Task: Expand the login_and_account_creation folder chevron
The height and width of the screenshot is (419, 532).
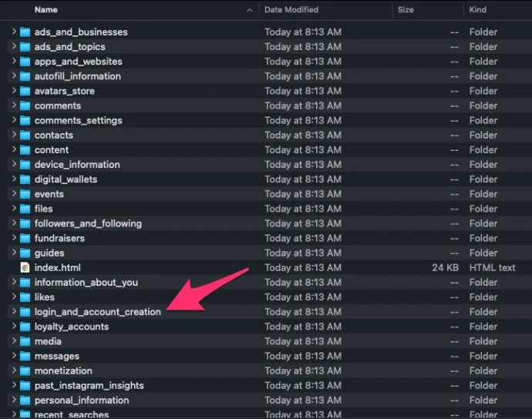Action: click(14, 311)
